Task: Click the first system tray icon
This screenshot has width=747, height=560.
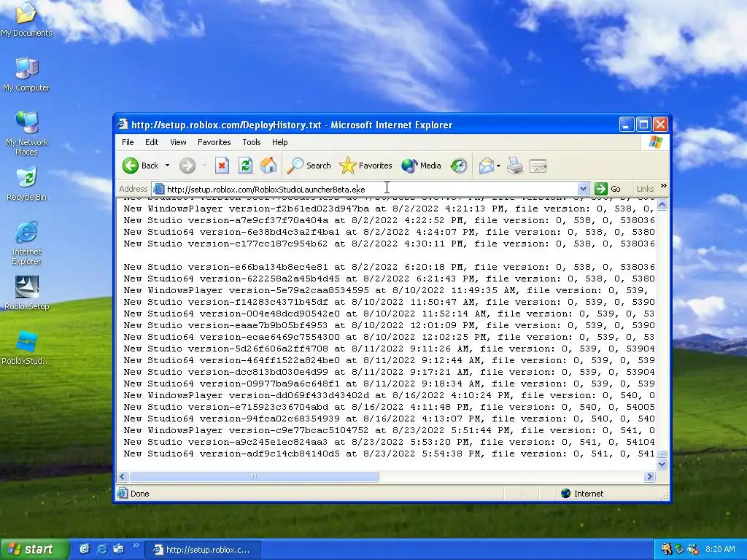Action: tap(666, 550)
